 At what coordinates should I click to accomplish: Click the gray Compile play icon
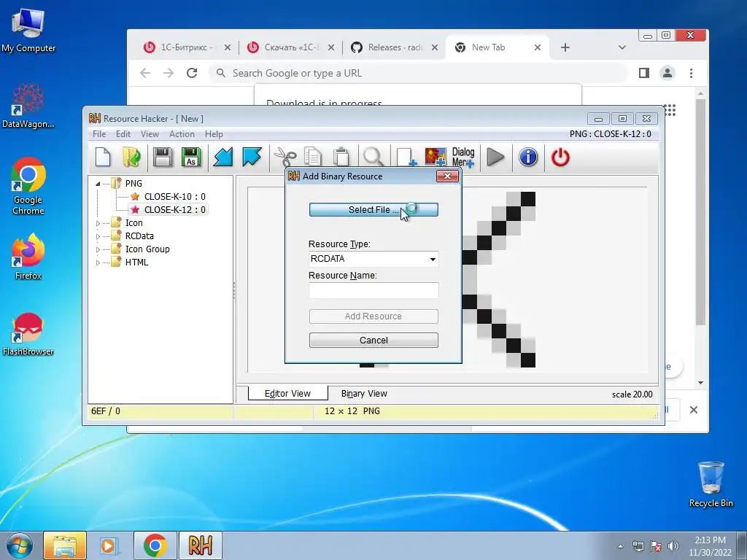click(x=495, y=157)
